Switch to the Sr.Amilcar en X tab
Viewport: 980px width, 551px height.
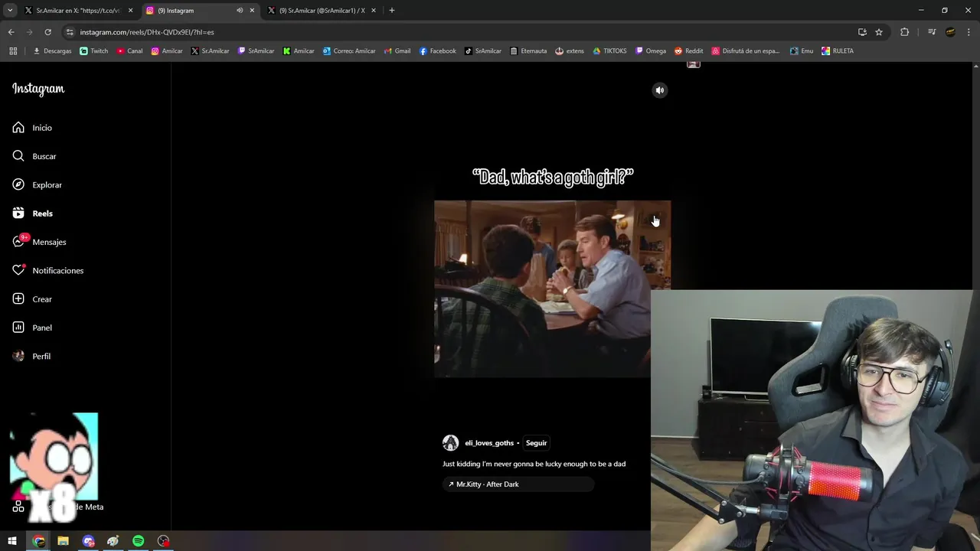(x=78, y=11)
